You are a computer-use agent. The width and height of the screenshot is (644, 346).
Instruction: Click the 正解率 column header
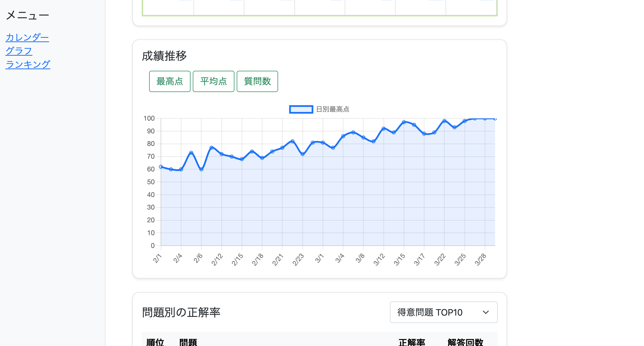click(x=412, y=342)
